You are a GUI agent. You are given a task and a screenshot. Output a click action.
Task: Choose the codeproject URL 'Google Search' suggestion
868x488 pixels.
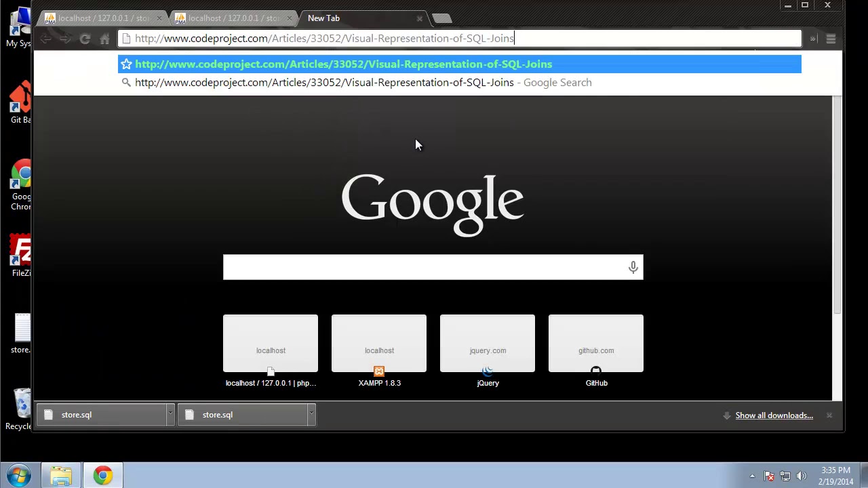460,83
